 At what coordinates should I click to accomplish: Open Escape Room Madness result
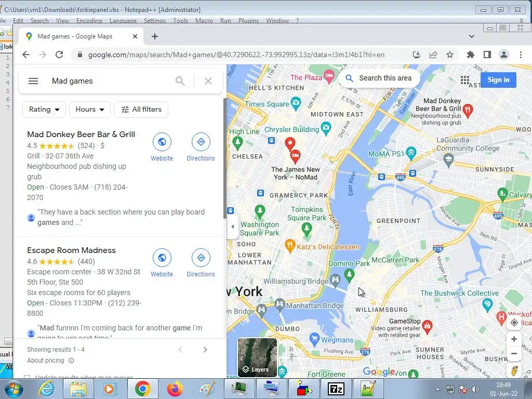click(x=71, y=250)
